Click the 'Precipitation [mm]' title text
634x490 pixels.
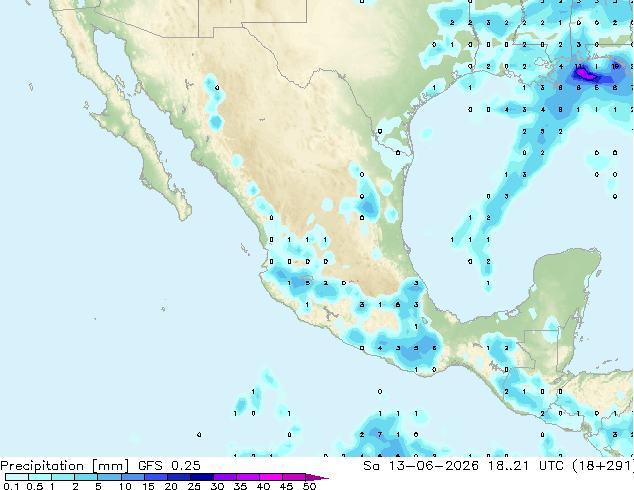(x=65, y=466)
